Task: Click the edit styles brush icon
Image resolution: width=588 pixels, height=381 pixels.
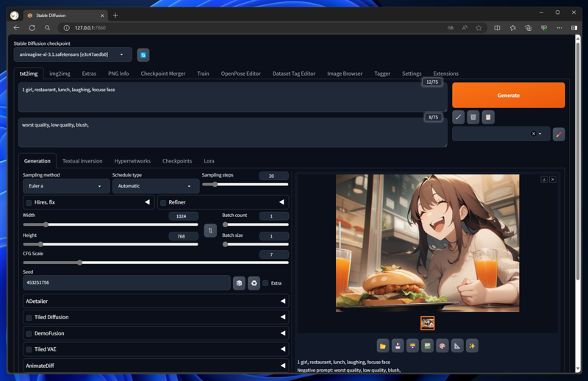Action: (x=559, y=134)
